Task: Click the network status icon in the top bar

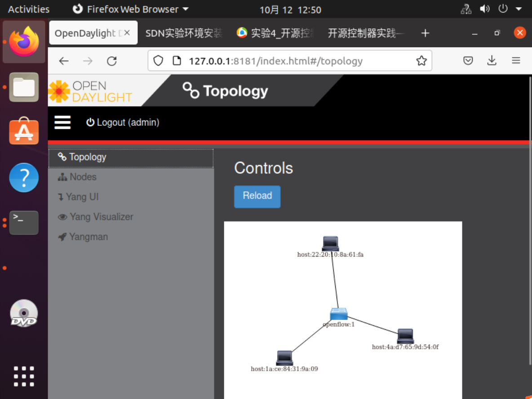Action: point(466,9)
